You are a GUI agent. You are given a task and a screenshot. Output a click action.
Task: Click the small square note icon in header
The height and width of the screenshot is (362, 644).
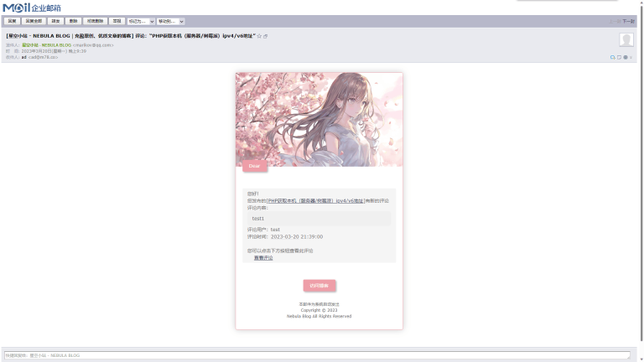619,57
